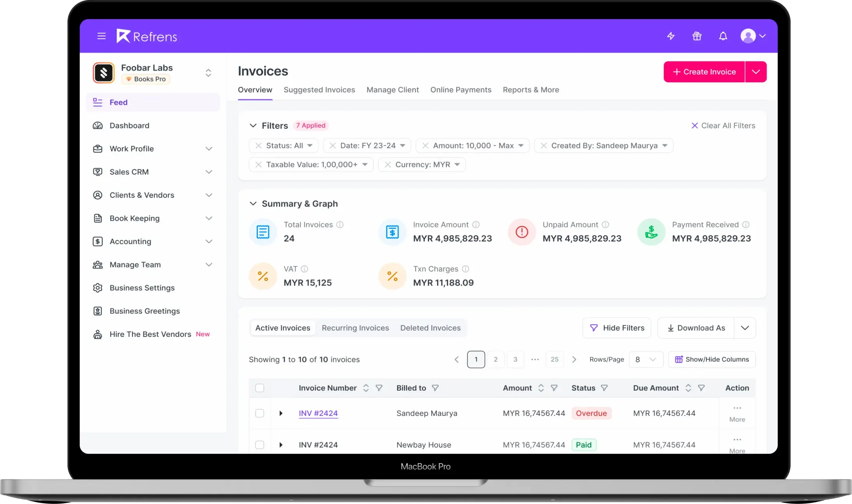The image size is (852, 504).
Task: Select the checkbox for first invoice row
Action: [259, 413]
